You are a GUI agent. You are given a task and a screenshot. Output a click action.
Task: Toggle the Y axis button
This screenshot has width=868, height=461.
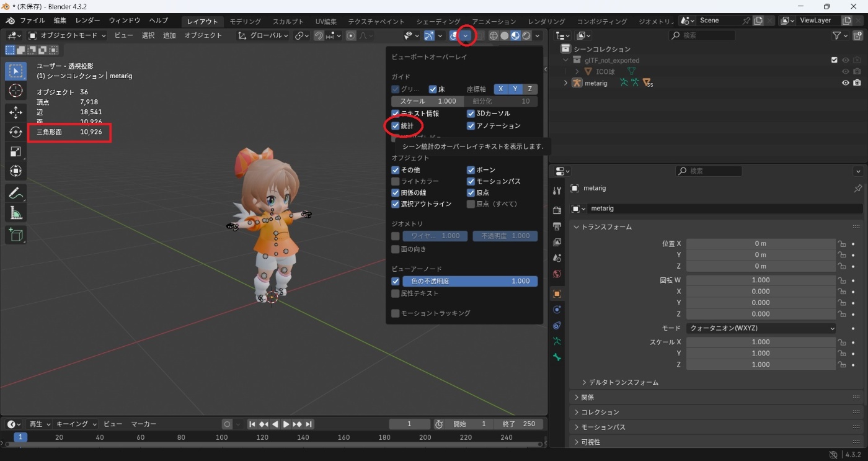515,89
